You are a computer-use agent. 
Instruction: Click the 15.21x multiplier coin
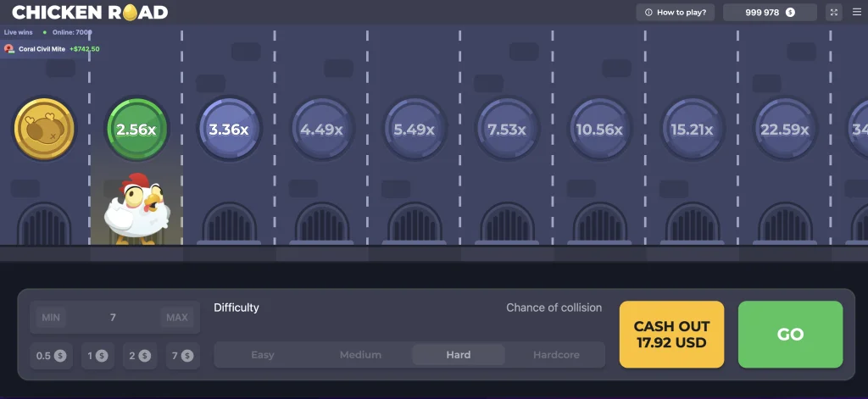(x=692, y=130)
